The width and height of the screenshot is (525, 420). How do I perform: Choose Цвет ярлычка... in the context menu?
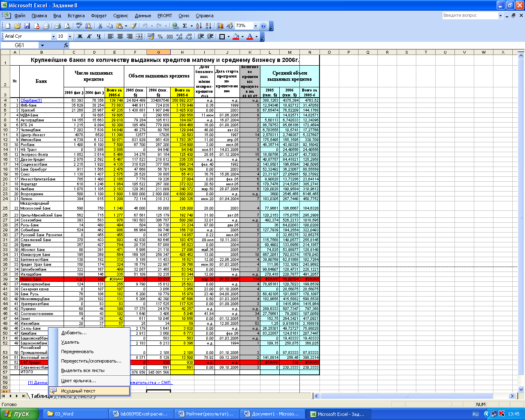(x=89, y=381)
